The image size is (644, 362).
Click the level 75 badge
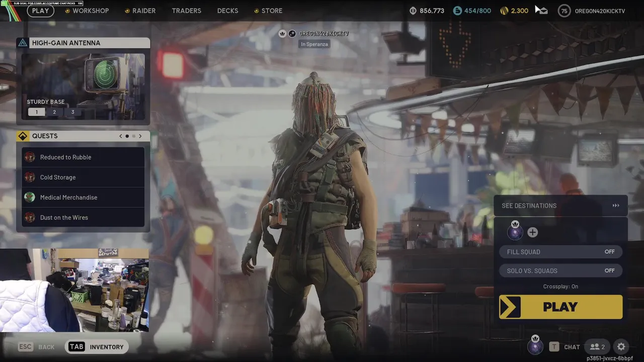click(564, 11)
